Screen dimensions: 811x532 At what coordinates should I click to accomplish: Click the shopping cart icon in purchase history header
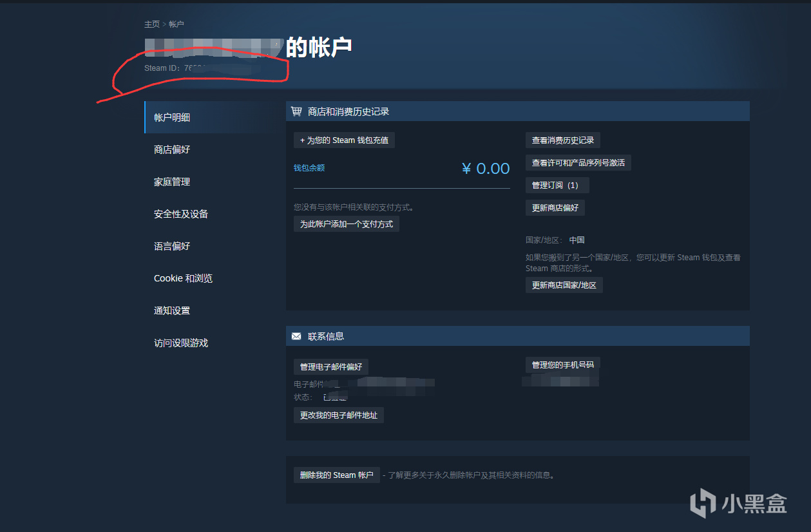point(296,111)
